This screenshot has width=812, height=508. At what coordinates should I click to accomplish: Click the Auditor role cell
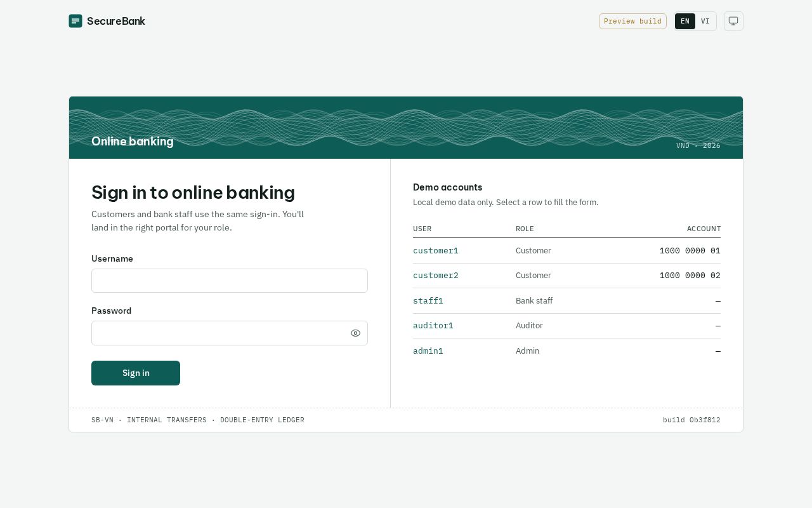pos(529,326)
